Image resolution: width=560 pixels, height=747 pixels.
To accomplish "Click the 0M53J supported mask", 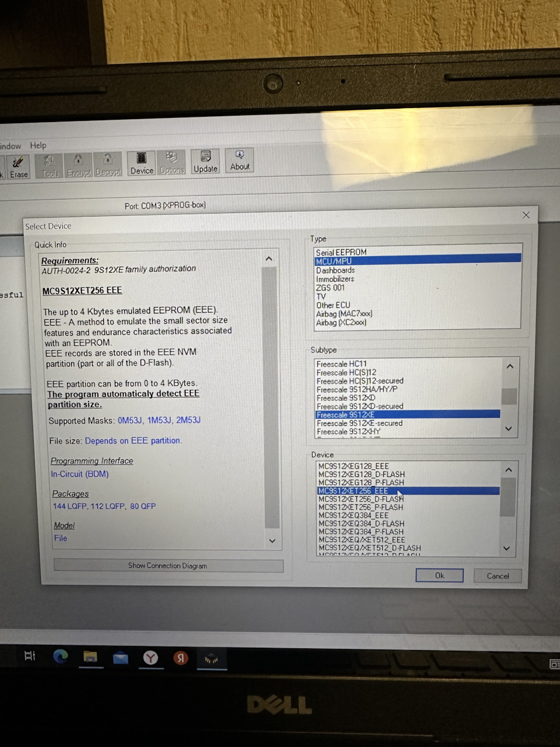I will [x=130, y=420].
